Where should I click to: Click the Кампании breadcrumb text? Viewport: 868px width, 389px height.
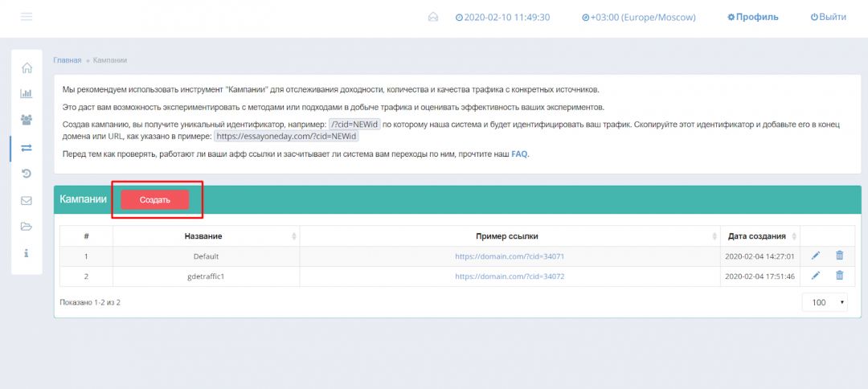(x=109, y=59)
